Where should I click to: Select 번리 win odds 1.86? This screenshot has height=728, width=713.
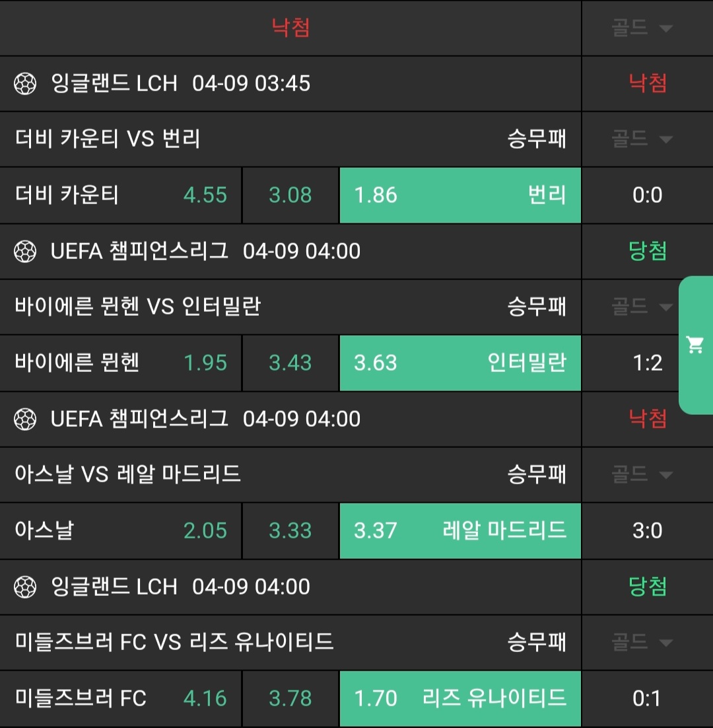click(459, 196)
